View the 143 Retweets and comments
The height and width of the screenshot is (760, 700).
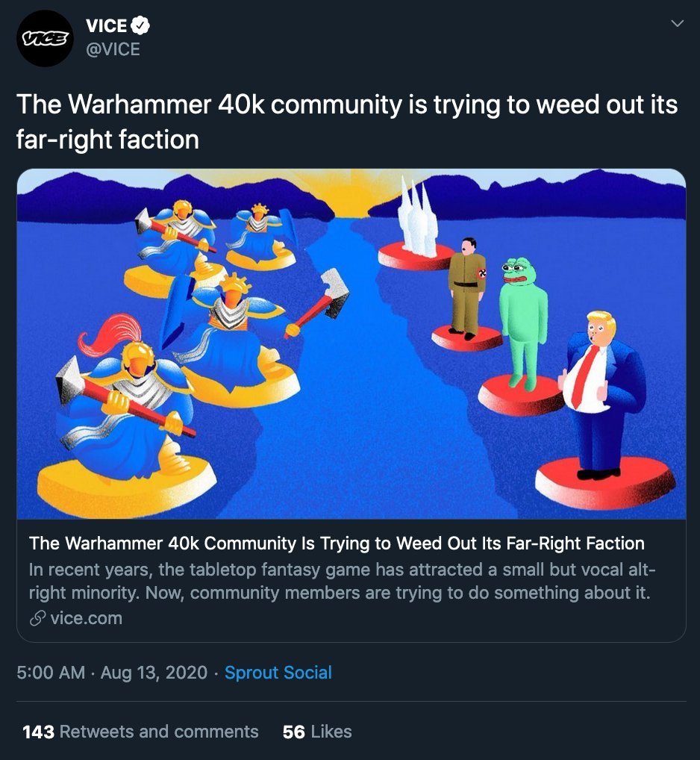[x=140, y=732]
